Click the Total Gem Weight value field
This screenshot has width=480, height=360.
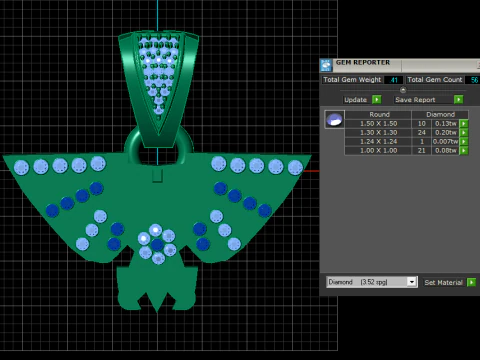point(393,80)
